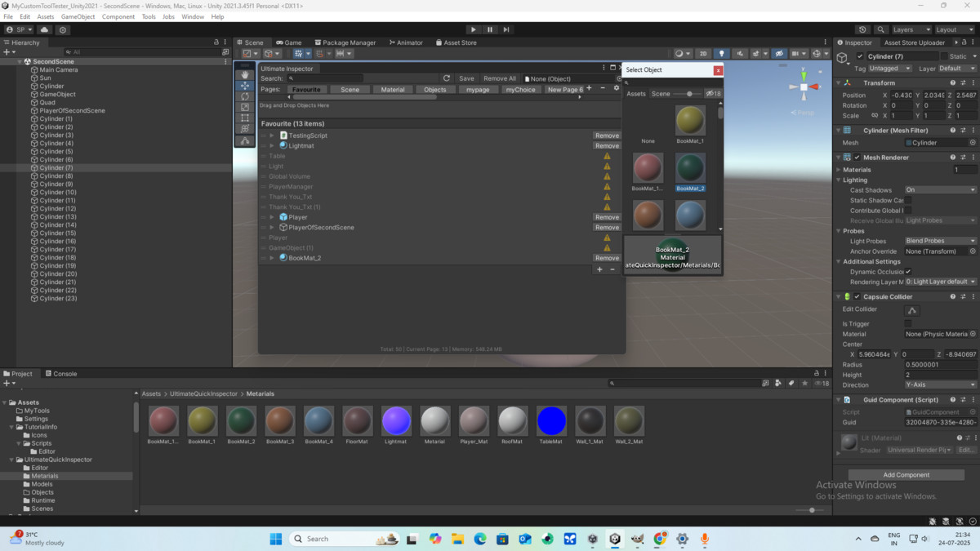Toggle 2D scene view mode
This screenshot has width=980, height=551.
coord(703,54)
